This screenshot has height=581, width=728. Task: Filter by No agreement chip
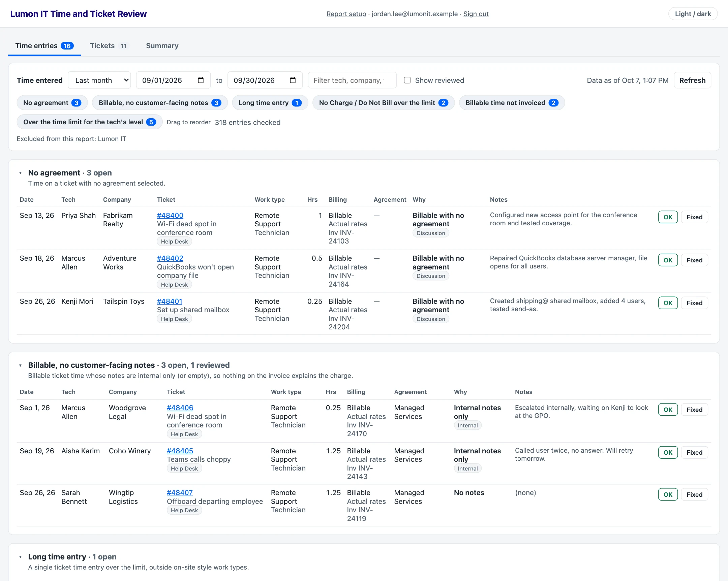(52, 103)
